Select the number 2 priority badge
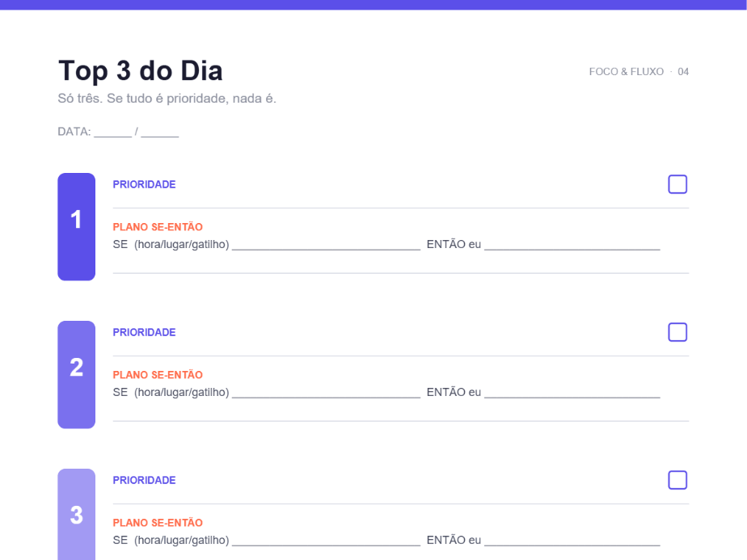Viewport: 747px width, 560px height. click(76, 375)
